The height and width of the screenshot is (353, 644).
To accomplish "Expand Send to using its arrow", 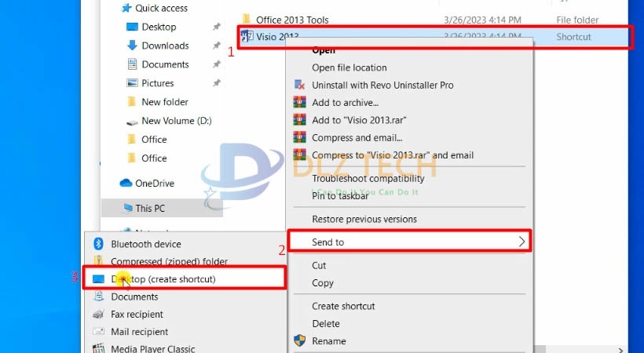I will click(521, 242).
